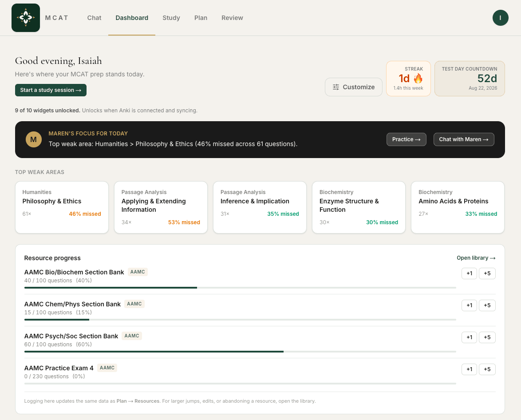Open the user avatar 'I' menu
This screenshot has height=420, width=521.
click(x=500, y=18)
